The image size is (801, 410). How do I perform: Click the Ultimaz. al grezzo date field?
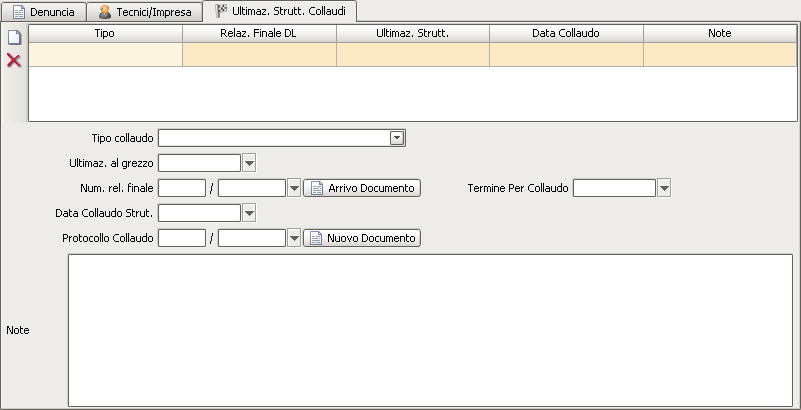pyautogui.click(x=199, y=163)
